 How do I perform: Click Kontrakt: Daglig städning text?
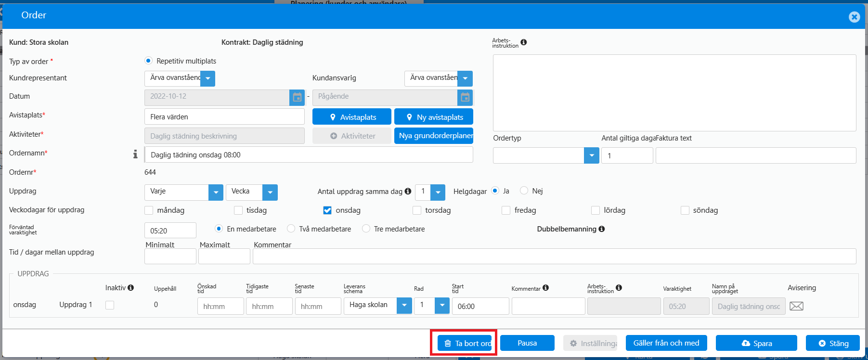[x=262, y=42]
